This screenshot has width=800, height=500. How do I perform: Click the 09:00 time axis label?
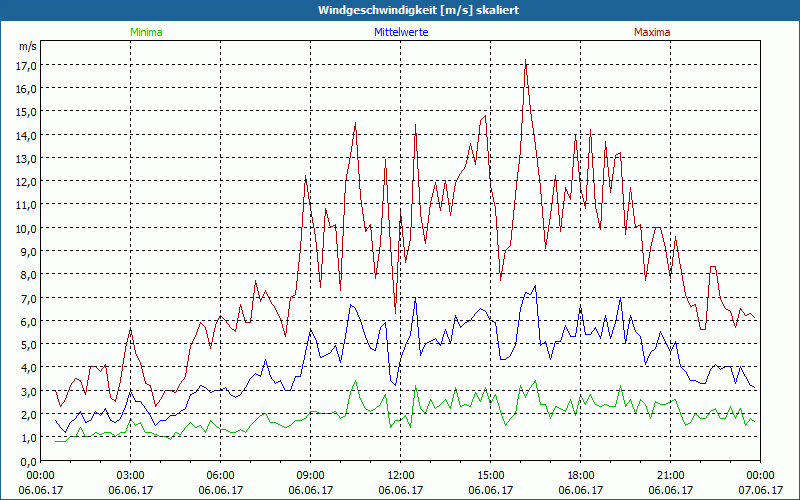[x=310, y=475]
